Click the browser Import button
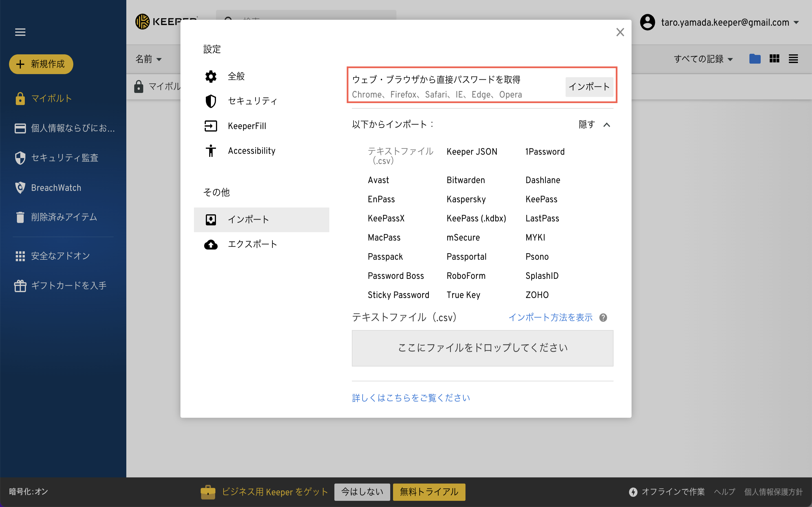The height and width of the screenshot is (507, 812). tap(589, 87)
